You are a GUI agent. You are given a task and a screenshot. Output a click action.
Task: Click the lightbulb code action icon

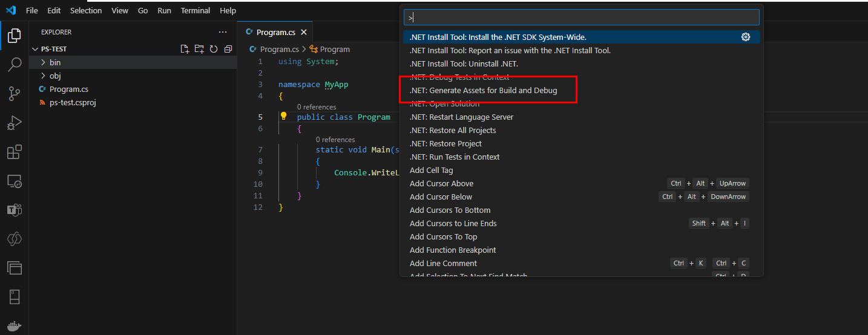[x=283, y=116]
